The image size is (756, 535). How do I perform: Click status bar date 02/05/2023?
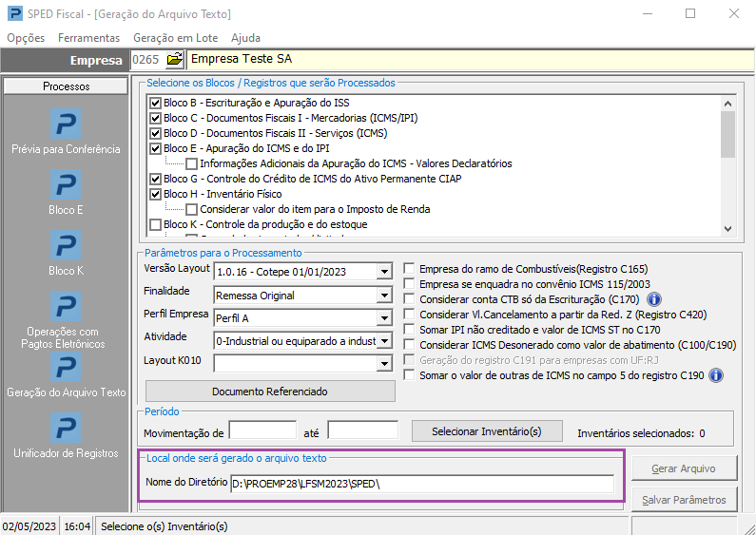tap(29, 526)
